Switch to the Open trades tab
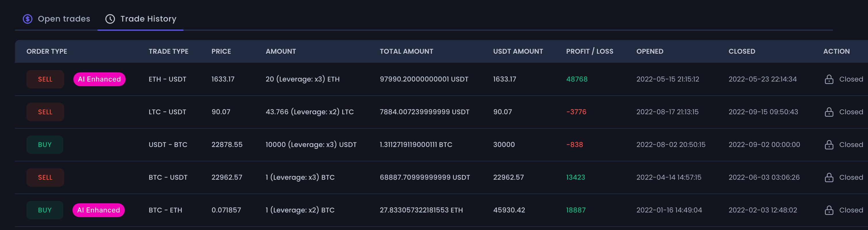 [x=56, y=19]
